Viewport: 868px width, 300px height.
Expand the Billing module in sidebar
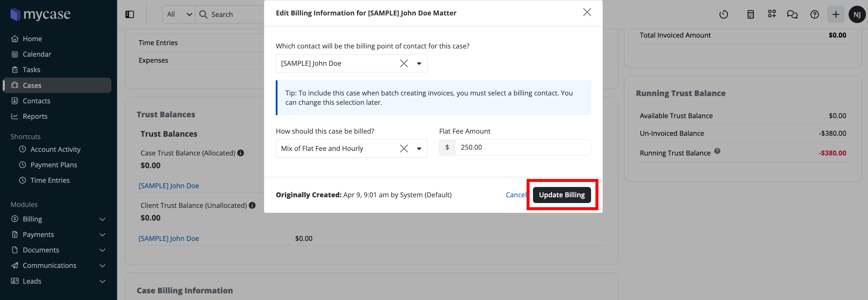102,219
